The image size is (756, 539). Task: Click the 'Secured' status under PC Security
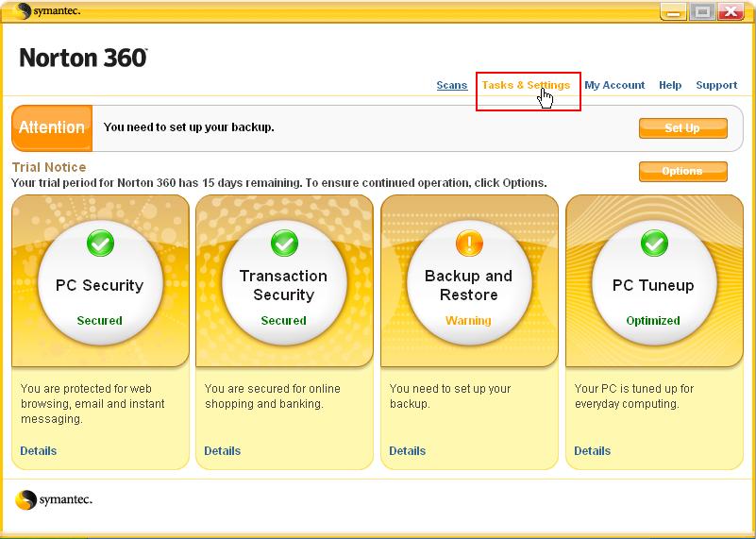[x=100, y=321]
